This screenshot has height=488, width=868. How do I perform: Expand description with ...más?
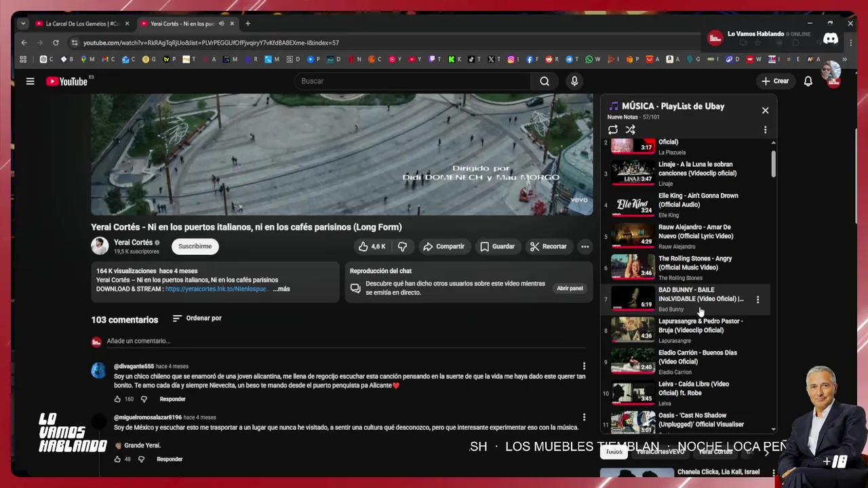pyautogui.click(x=281, y=289)
